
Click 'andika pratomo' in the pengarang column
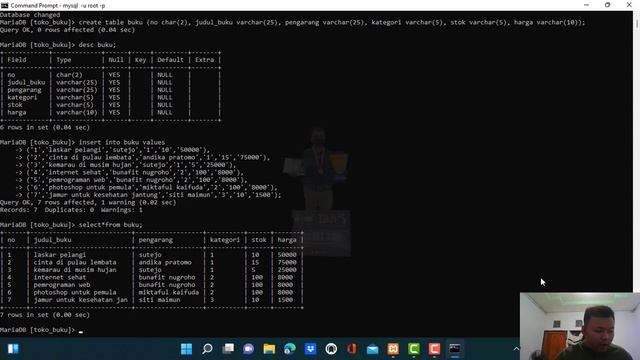coord(165,262)
